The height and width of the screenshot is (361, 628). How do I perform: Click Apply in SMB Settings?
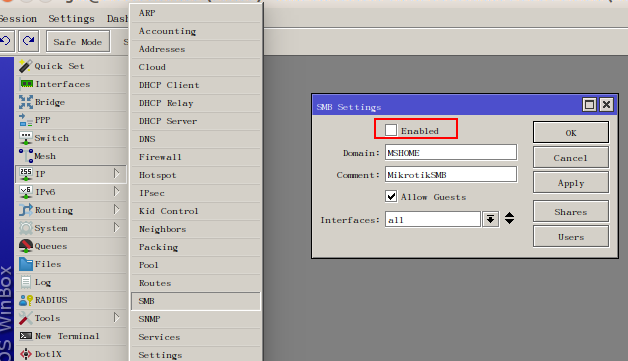pos(571,183)
